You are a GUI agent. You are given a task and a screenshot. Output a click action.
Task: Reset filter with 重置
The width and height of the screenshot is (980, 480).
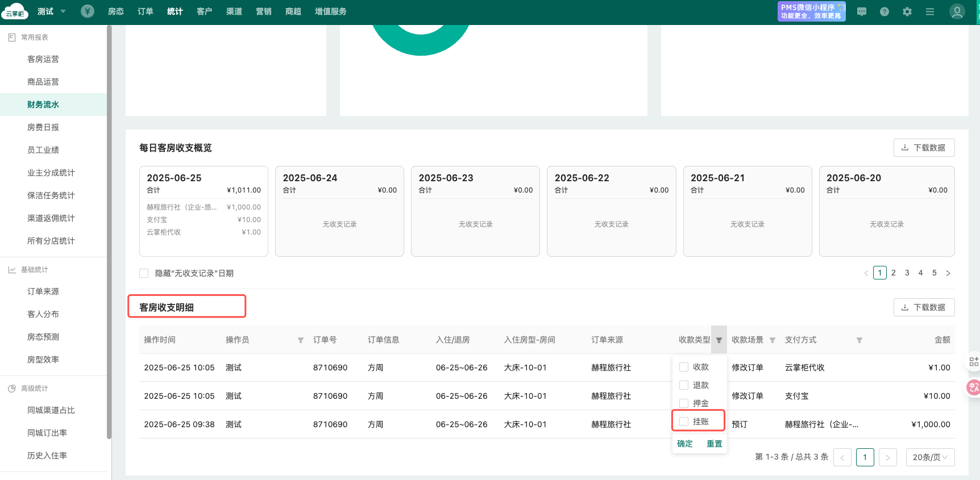[715, 444]
